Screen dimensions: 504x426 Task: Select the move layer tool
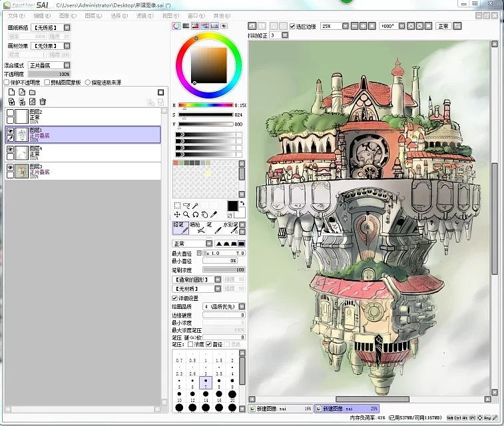(x=177, y=214)
